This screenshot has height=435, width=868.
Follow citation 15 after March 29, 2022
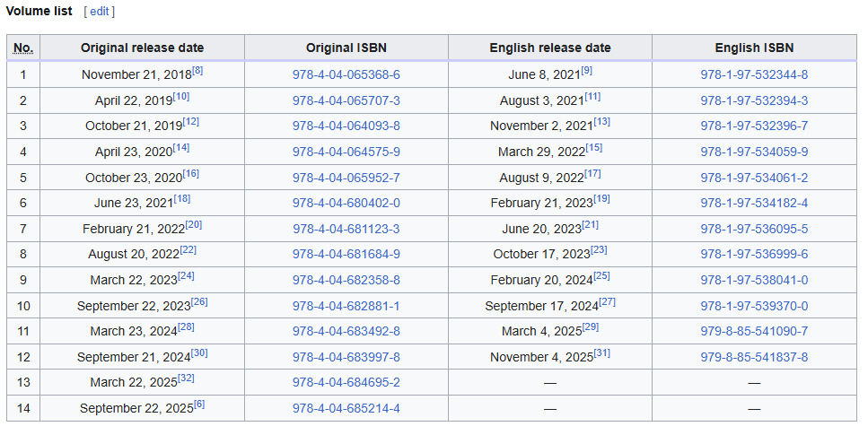pyautogui.click(x=594, y=147)
